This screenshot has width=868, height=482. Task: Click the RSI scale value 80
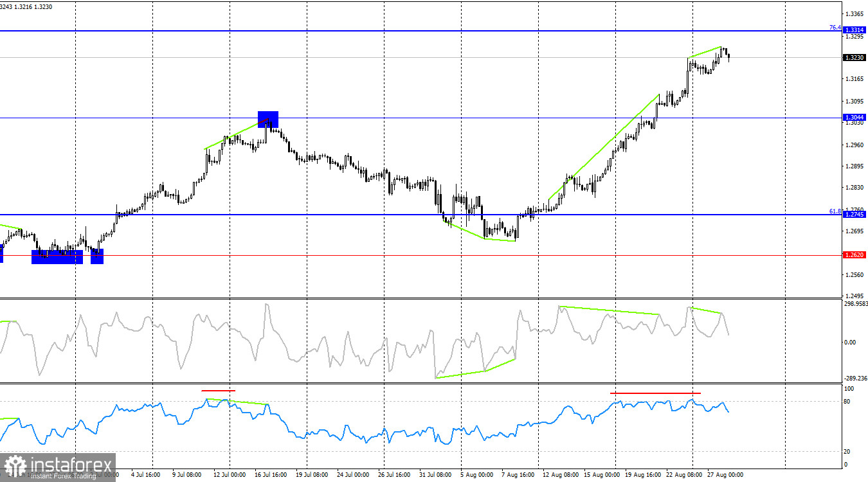tap(848, 402)
